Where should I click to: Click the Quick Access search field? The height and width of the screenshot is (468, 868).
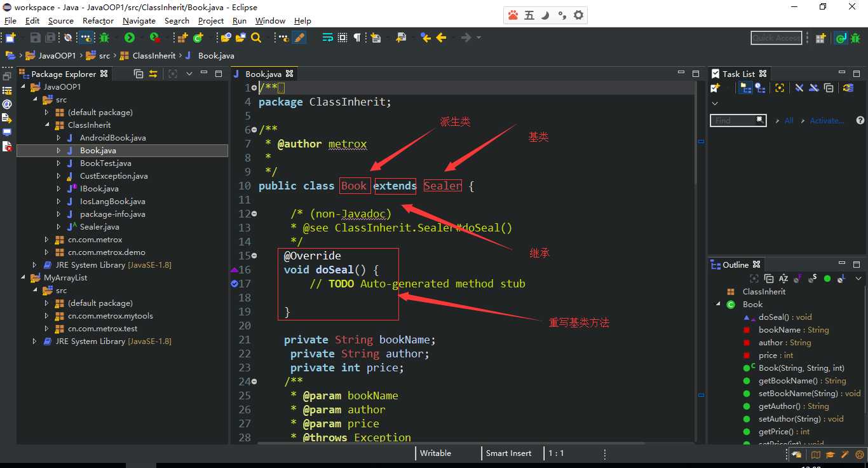coord(776,38)
